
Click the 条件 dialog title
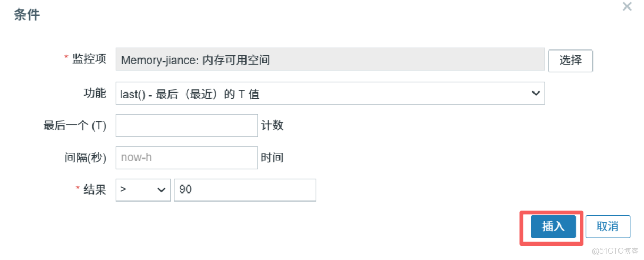27,15
